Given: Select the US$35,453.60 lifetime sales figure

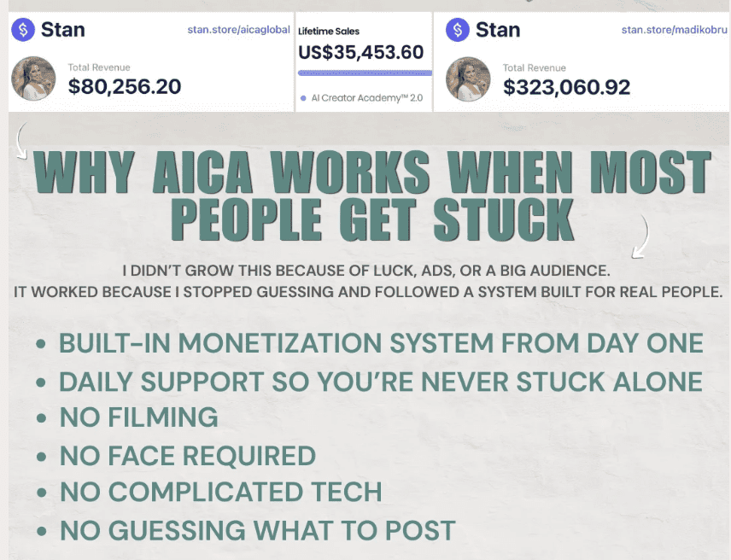Looking at the screenshot, I should (x=360, y=52).
